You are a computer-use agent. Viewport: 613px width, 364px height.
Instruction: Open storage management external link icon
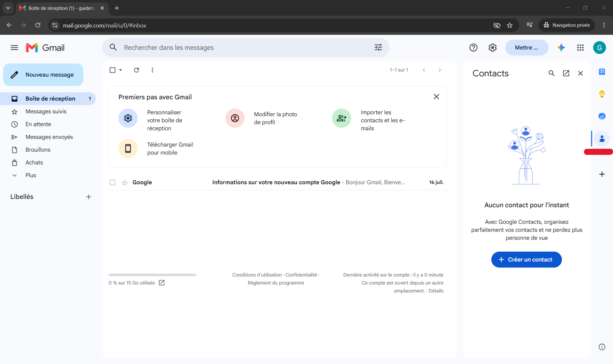pyautogui.click(x=162, y=283)
